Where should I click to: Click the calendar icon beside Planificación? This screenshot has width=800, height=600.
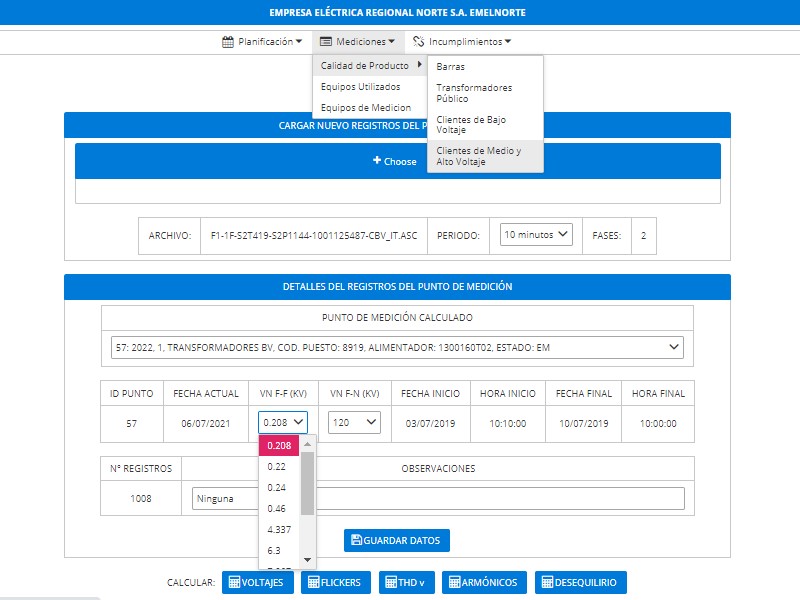(228, 42)
